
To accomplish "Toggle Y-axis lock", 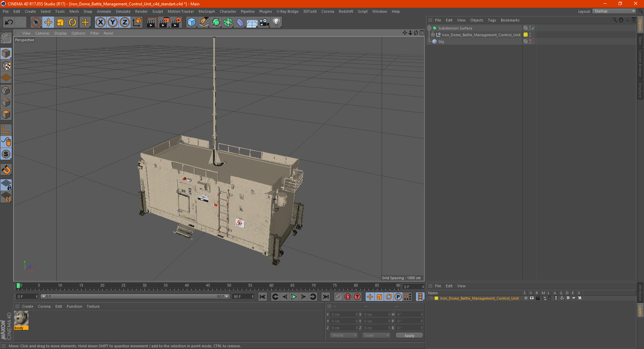I will 113,22.
